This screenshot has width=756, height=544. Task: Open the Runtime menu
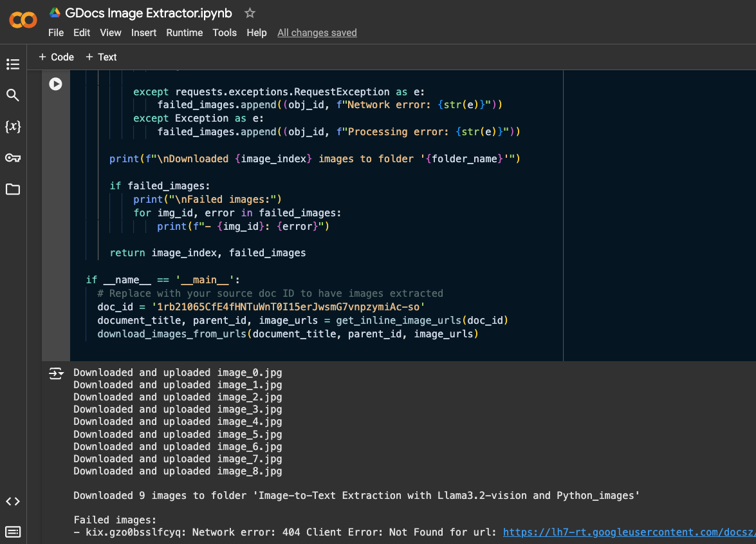tap(184, 33)
